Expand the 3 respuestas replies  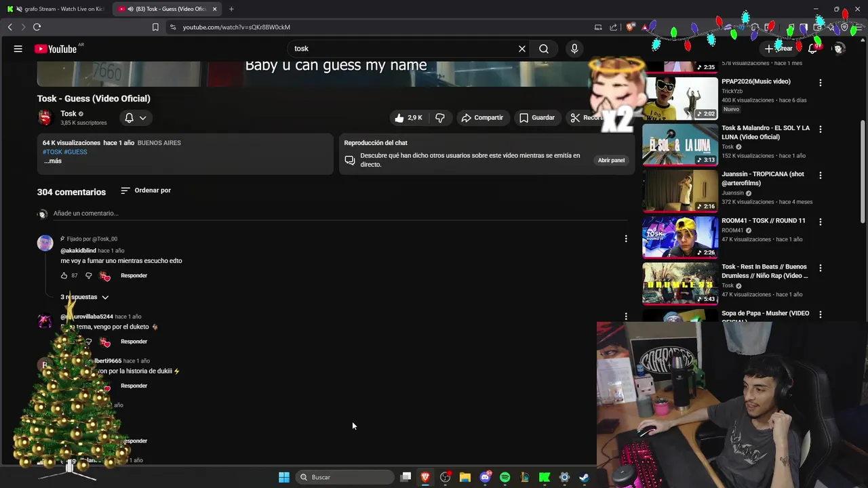point(85,297)
